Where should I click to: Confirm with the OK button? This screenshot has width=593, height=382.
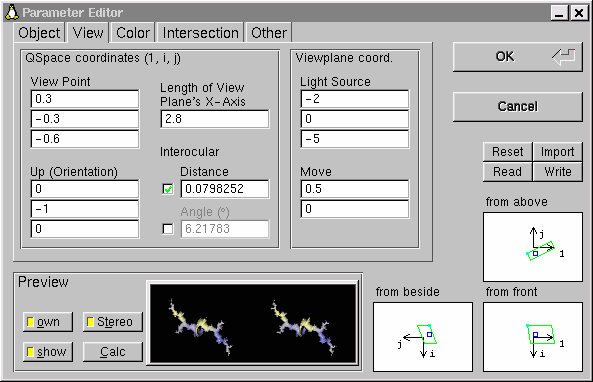coord(517,57)
